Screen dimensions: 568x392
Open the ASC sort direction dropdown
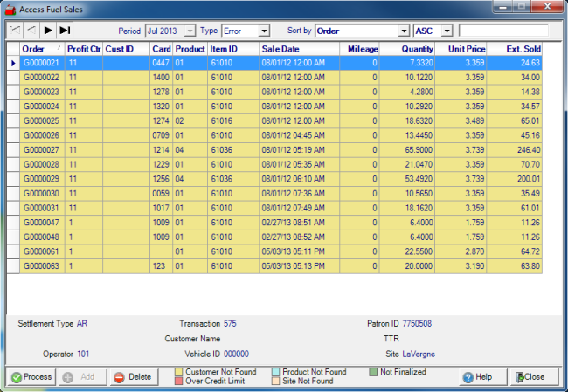447,31
